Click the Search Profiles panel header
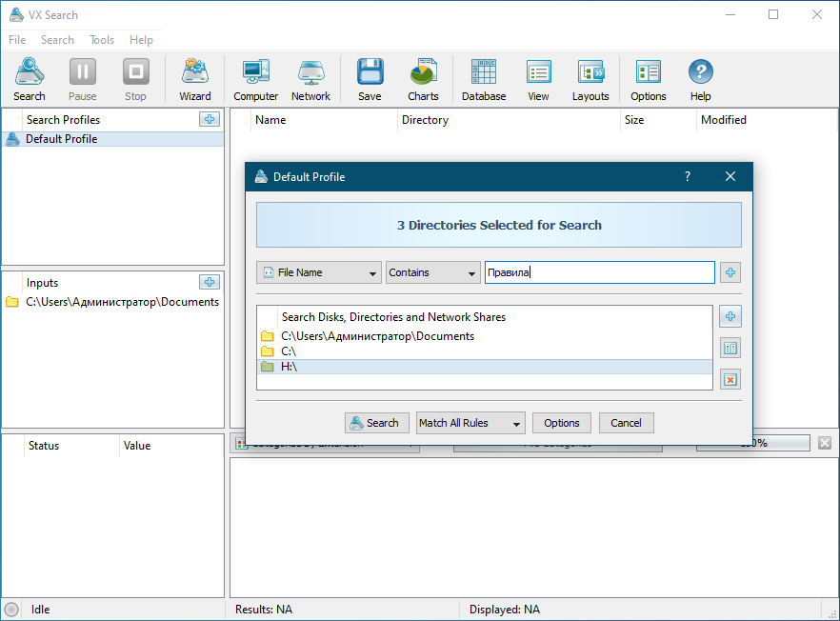 tap(63, 120)
